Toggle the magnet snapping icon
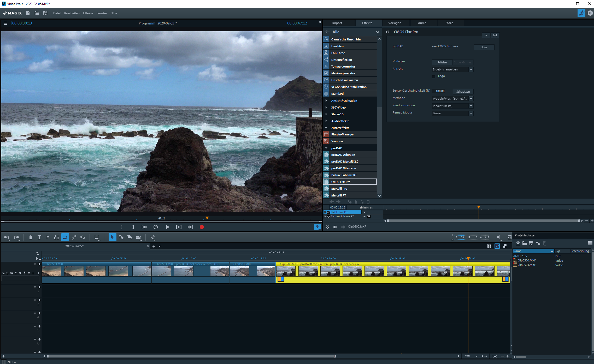This screenshot has width=594, height=364. [65, 237]
